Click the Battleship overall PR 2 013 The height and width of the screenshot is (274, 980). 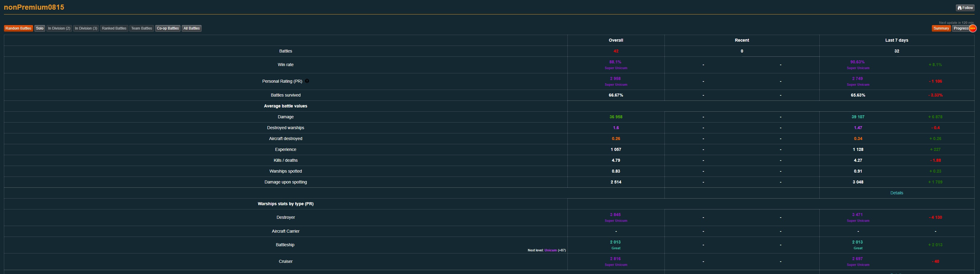pos(615,242)
